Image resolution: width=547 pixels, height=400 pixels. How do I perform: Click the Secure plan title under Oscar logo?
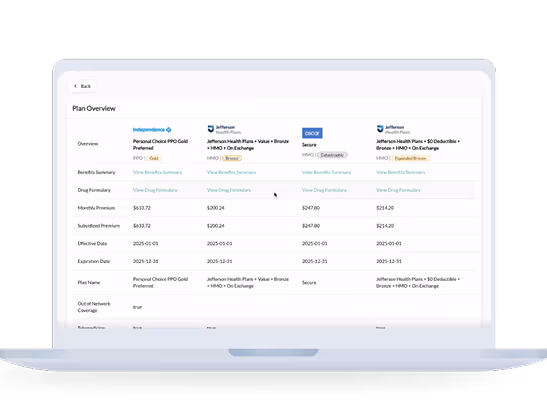click(x=309, y=145)
